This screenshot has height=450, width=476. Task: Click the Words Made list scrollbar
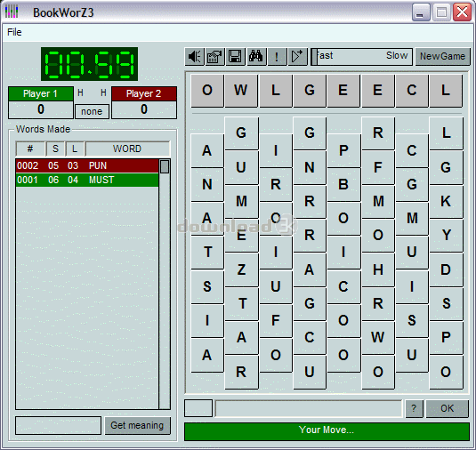165,284
